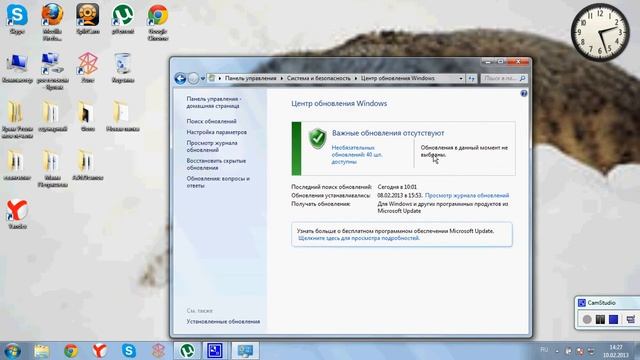Open the Windows Start button
640x360 pixels.
pyautogui.click(x=12, y=351)
